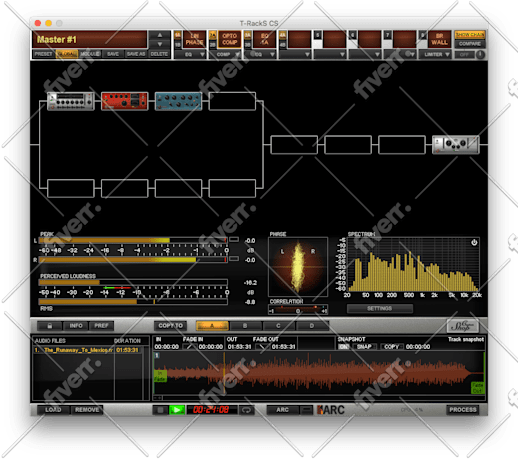Open the empty slot 6 module dropdown

point(365,54)
